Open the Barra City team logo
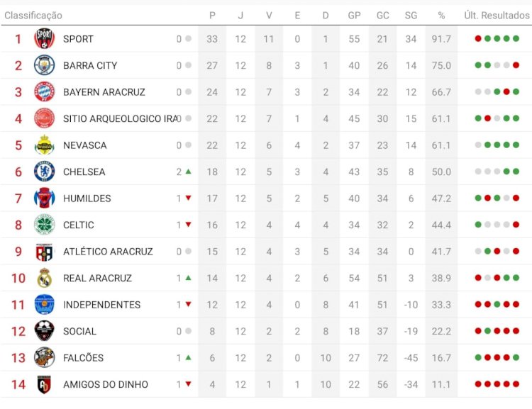Viewport: 532px width, 409px height. 44,65
